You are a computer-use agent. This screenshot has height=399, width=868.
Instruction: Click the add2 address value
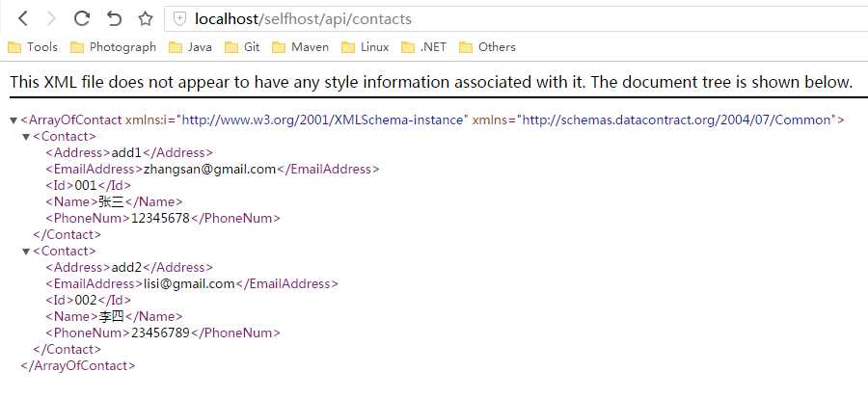[126, 267]
